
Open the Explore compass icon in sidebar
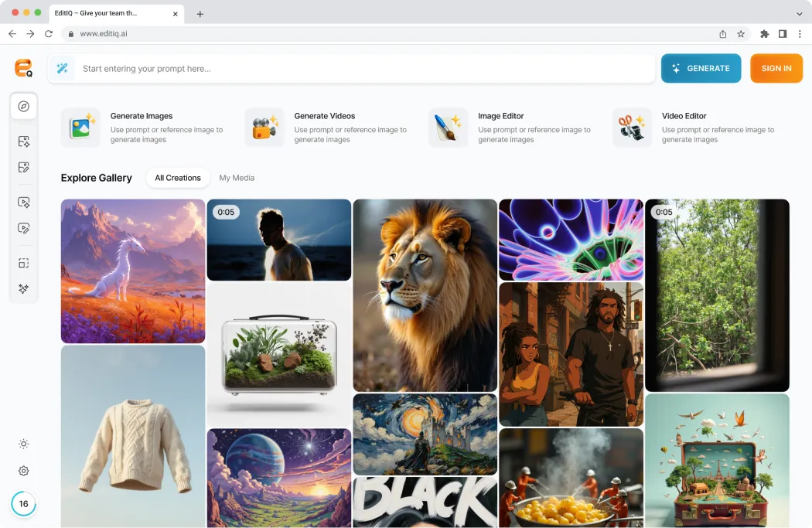(x=24, y=107)
